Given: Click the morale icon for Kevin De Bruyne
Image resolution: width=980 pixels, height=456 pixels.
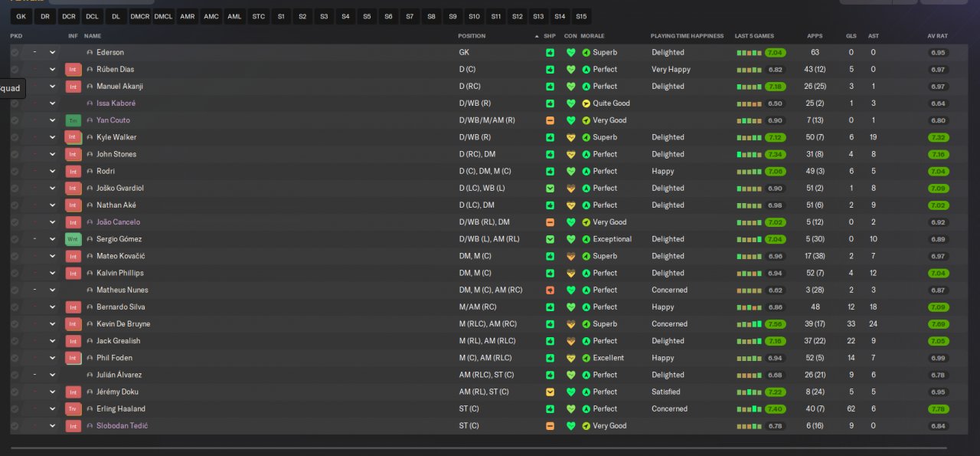Looking at the screenshot, I should (586, 323).
